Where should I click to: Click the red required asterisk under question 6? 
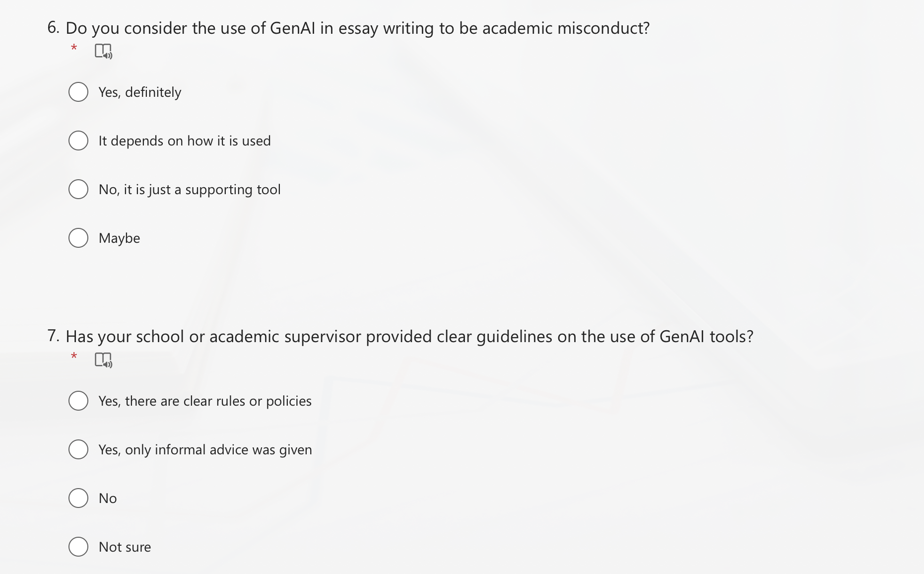[x=74, y=48]
